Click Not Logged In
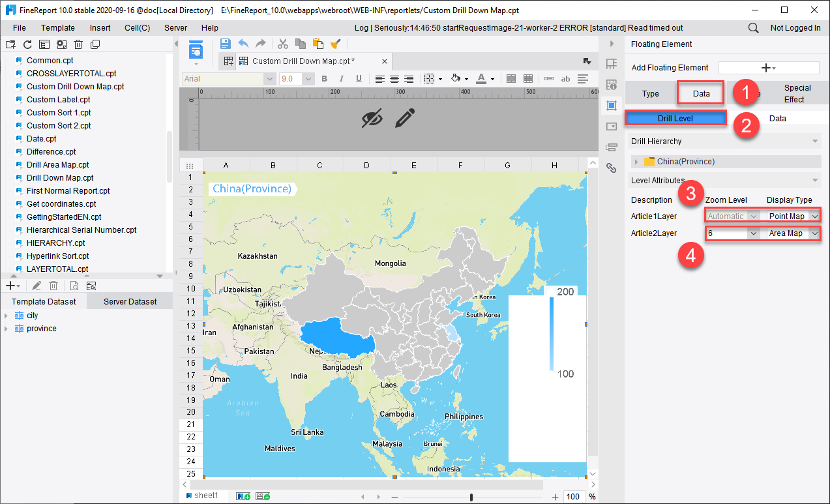Image resolution: width=830 pixels, height=504 pixels. click(795, 28)
